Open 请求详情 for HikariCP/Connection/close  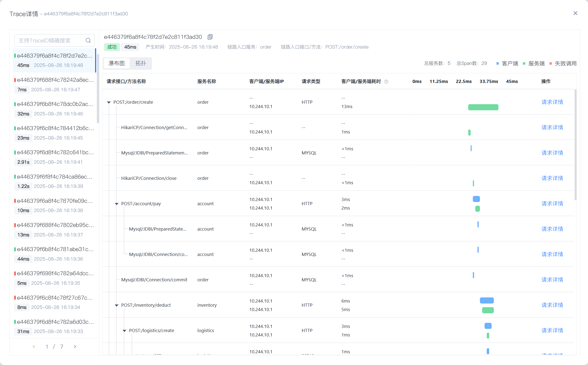click(x=552, y=178)
